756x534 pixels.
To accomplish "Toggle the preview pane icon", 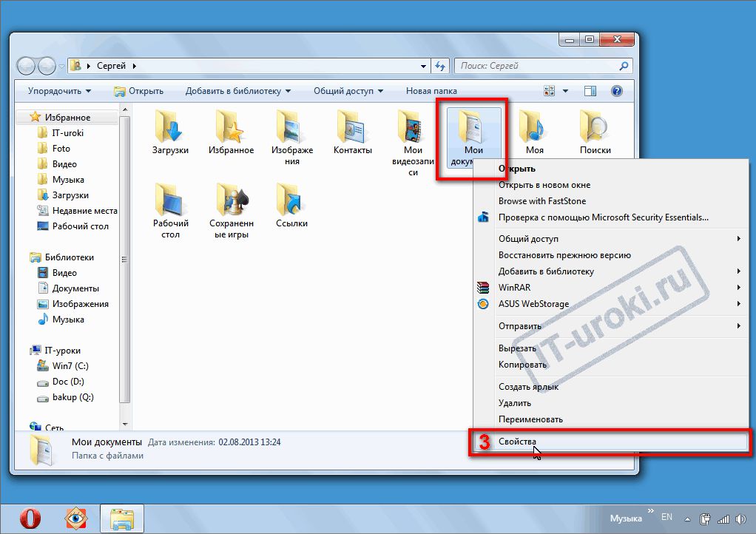I will click(590, 91).
